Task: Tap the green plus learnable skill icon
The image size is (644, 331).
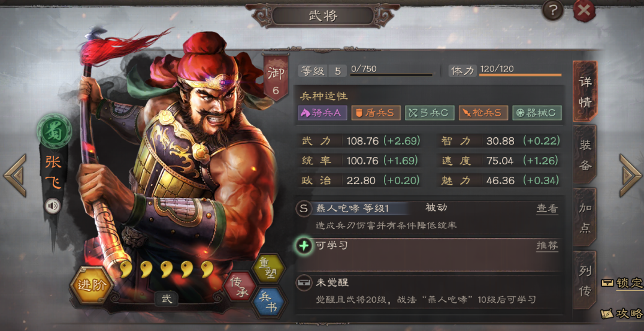Action: [304, 246]
